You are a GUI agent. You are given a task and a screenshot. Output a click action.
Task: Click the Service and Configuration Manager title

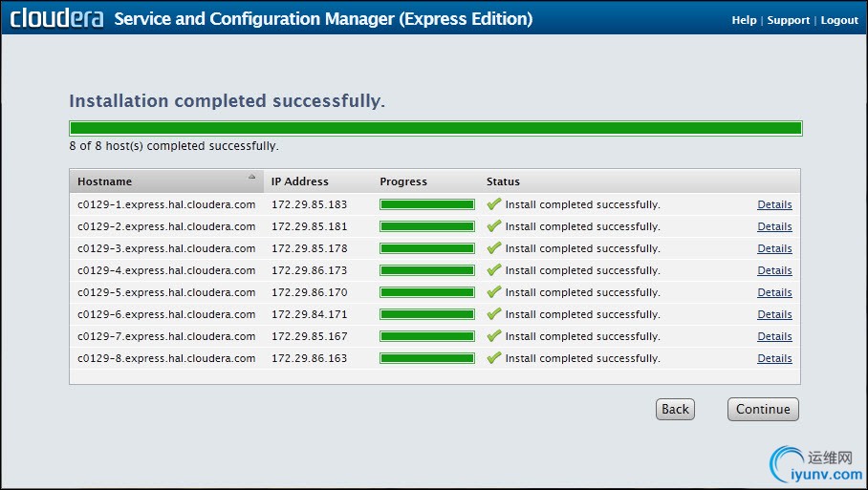pyautogui.click(x=323, y=19)
